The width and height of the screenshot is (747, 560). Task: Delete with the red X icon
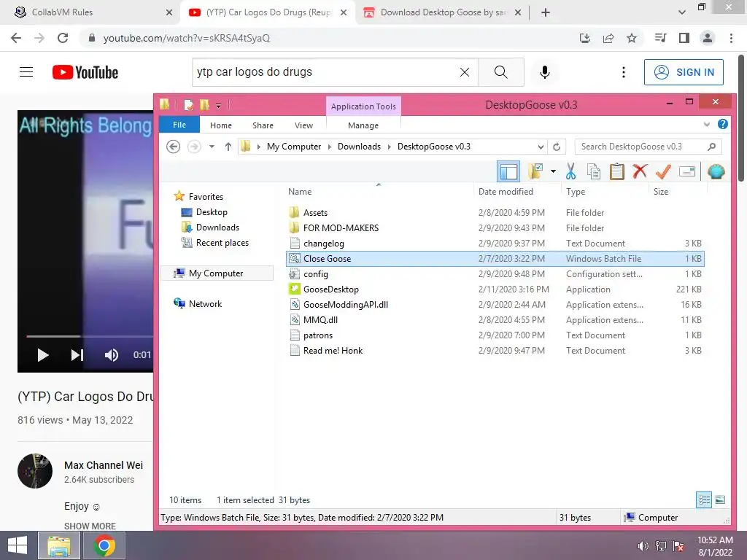tap(640, 171)
